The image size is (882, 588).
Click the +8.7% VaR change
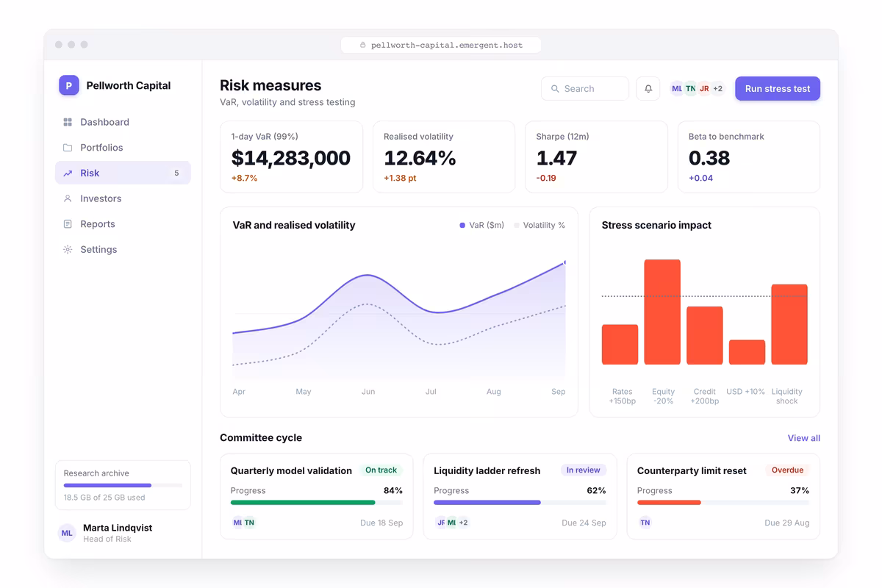(244, 179)
